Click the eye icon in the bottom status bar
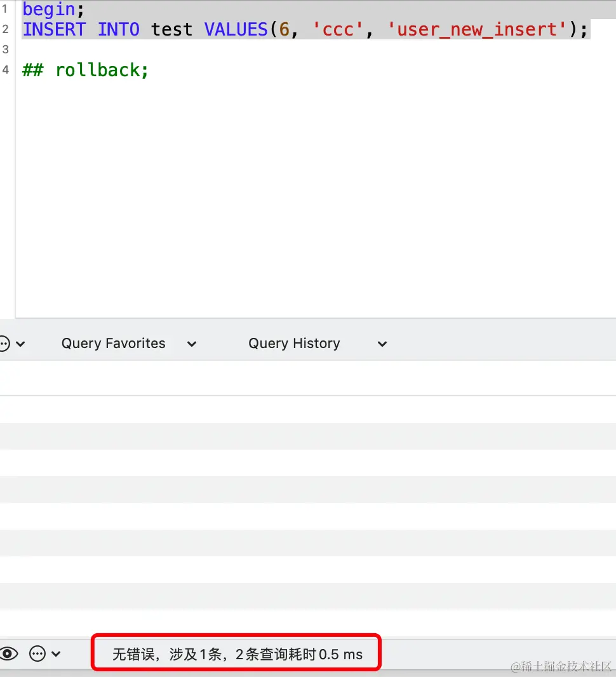This screenshot has width=616, height=677. [9, 654]
